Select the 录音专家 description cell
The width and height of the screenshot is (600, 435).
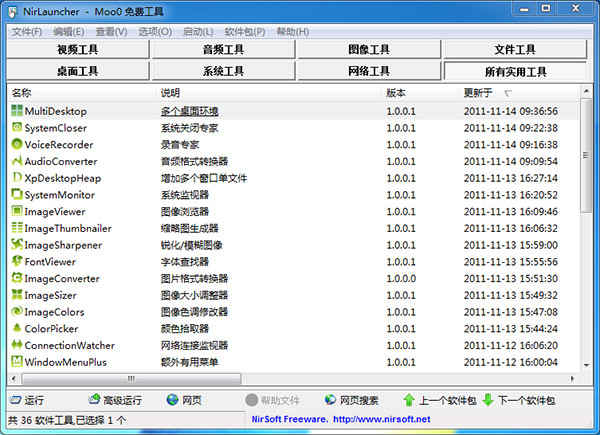pyautogui.click(x=180, y=145)
